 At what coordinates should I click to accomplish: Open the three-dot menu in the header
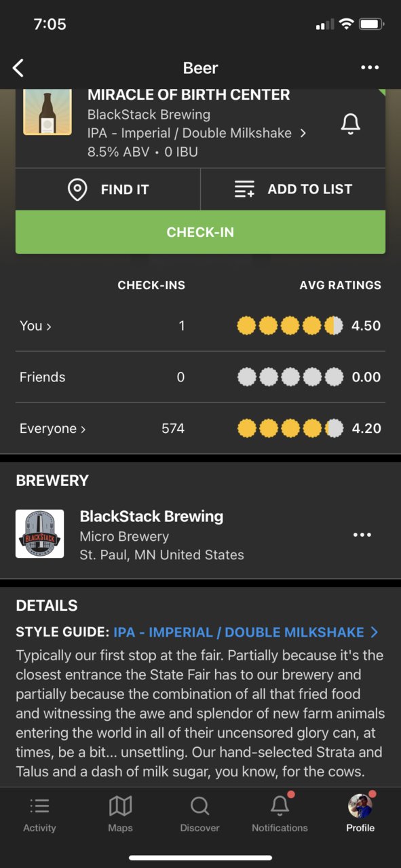tap(370, 68)
